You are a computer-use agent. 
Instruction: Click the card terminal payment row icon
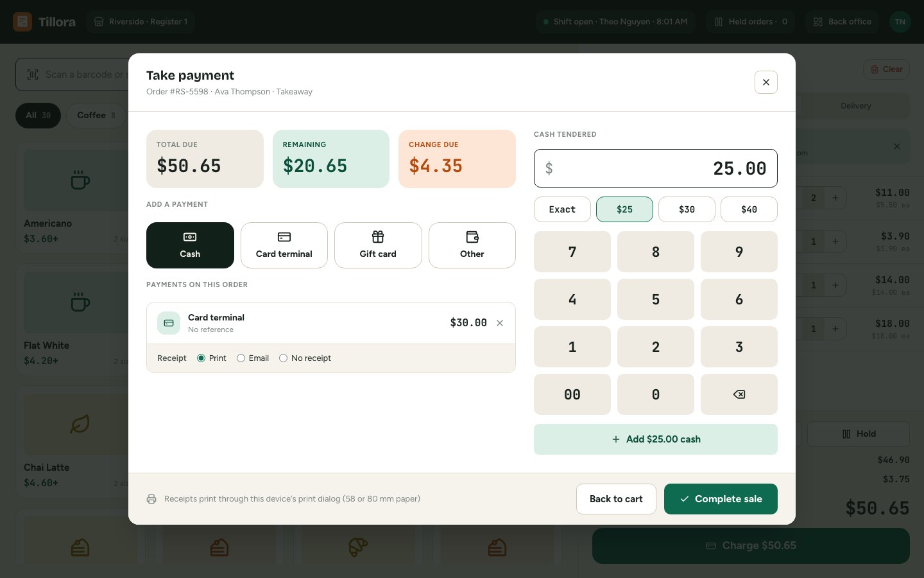(169, 323)
